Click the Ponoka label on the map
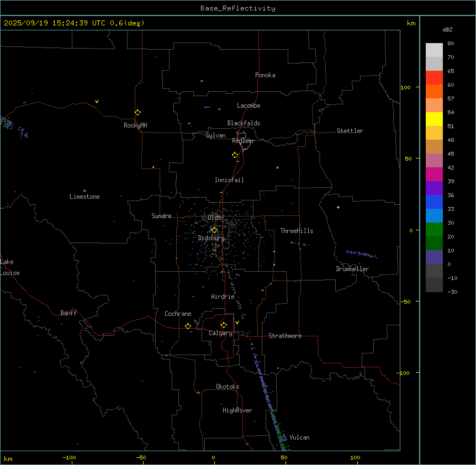The width and height of the screenshot is (476, 465). click(265, 75)
